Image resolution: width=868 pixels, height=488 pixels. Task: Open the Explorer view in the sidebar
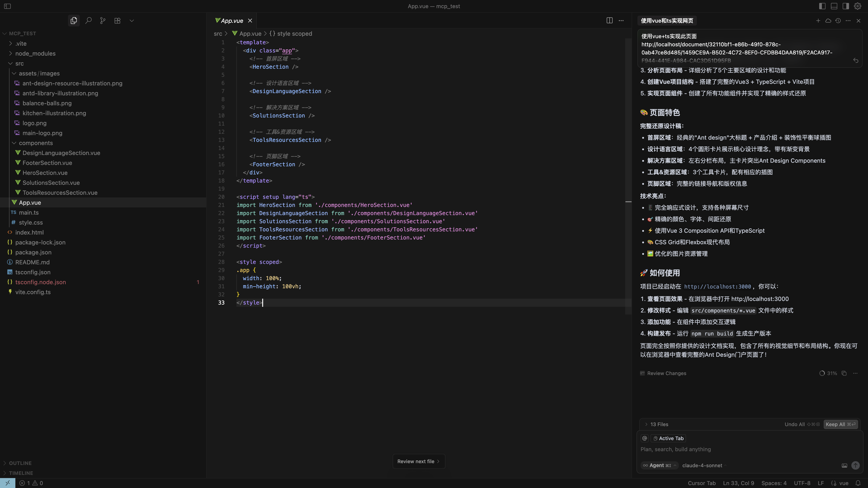[74, 21]
